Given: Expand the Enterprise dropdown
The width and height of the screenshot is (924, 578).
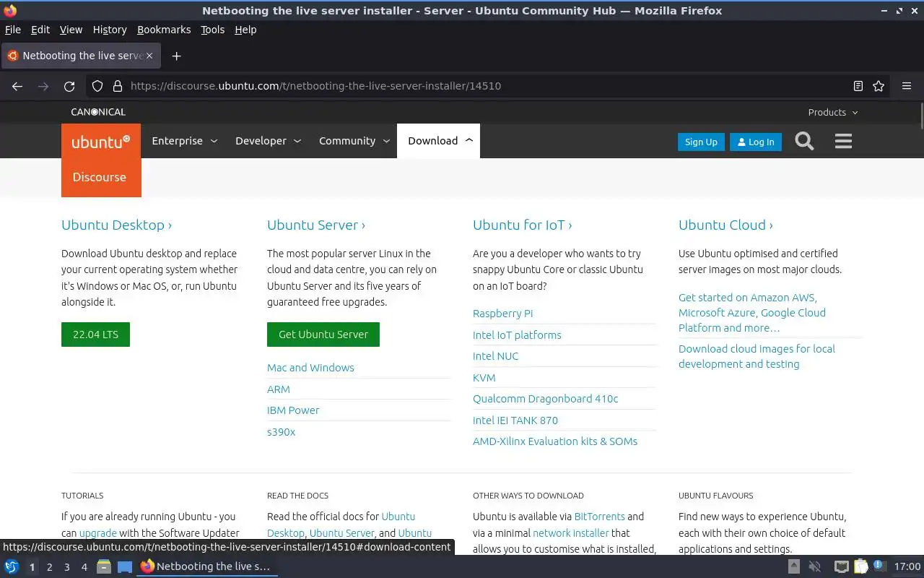Looking at the screenshot, I should tap(184, 141).
